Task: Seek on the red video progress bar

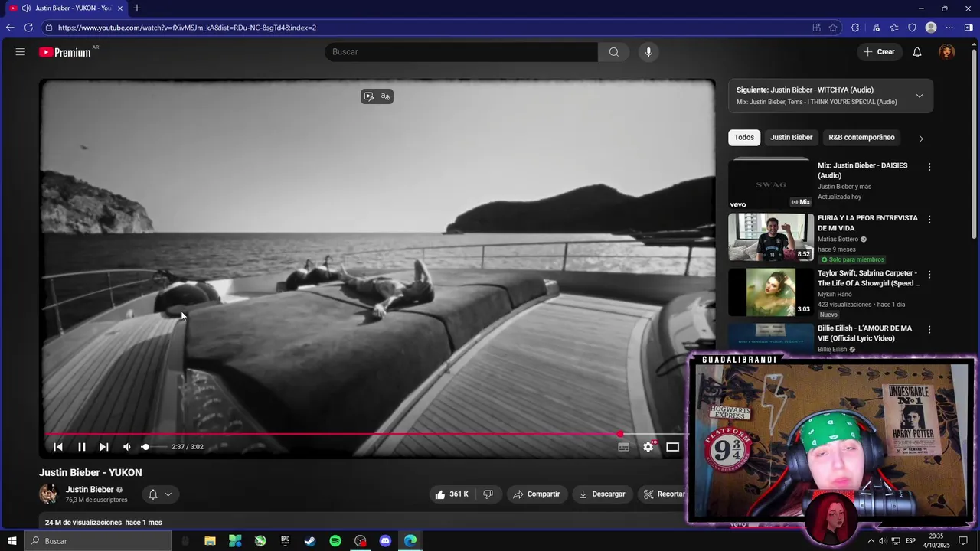Action: click(x=364, y=434)
